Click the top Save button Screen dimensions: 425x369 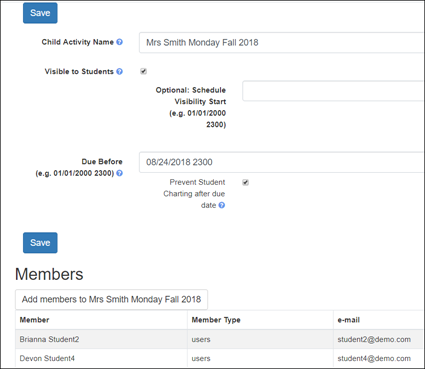(x=40, y=13)
